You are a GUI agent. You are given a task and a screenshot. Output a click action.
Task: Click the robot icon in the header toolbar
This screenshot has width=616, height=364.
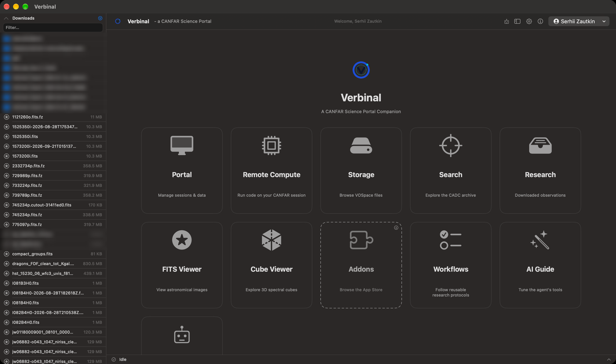pyautogui.click(x=506, y=22)
